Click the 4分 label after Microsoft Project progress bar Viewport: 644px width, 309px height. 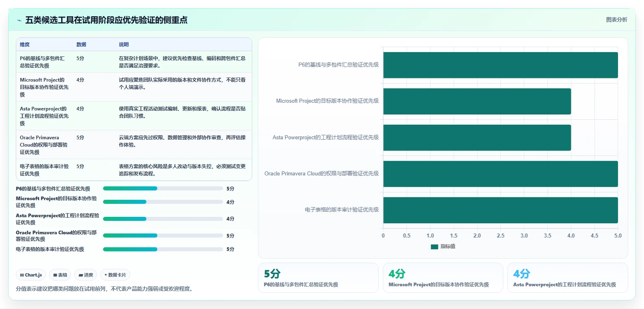(230, 202)
